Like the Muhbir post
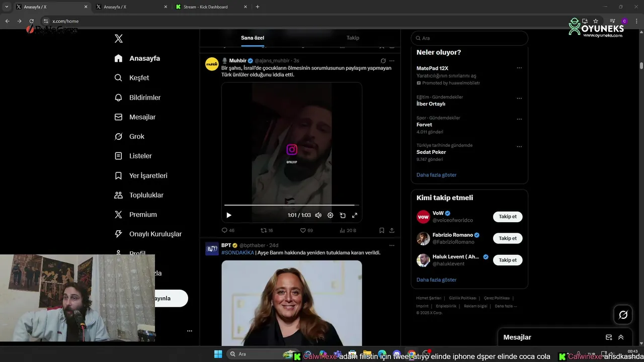644x362 pixels. (x=306, y=230)
